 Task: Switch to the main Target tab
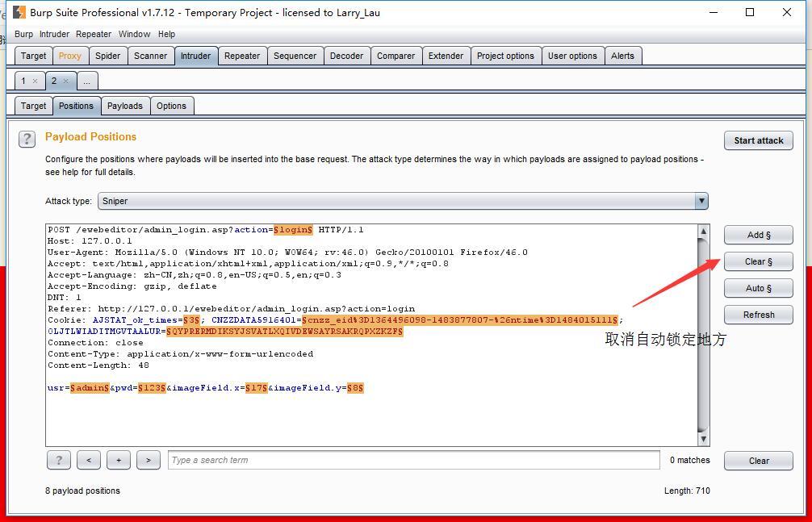[x=34, y=56]
